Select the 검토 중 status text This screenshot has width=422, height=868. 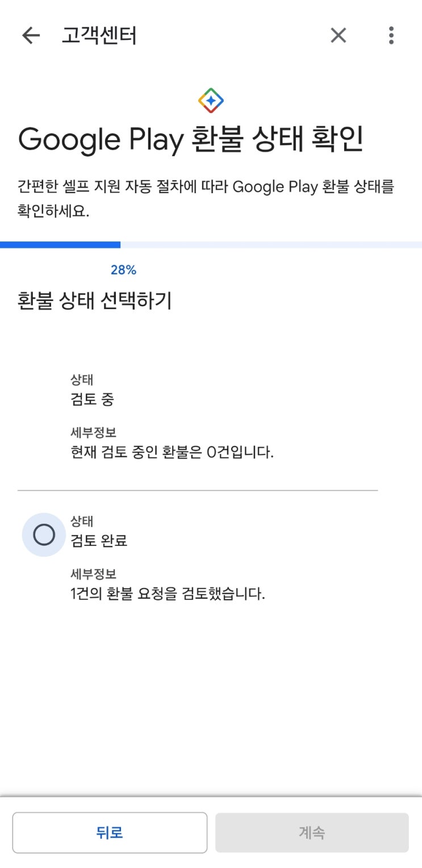point(92,399)
